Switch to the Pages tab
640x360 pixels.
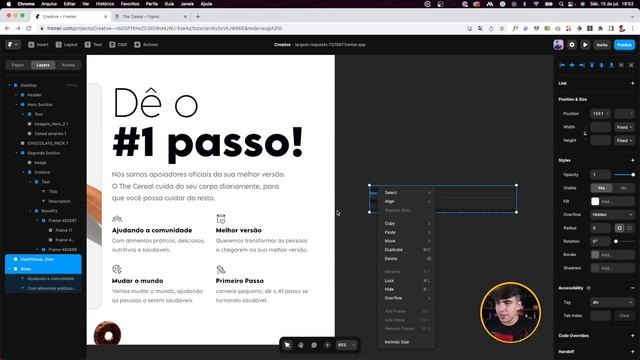(x=18, y=65)
